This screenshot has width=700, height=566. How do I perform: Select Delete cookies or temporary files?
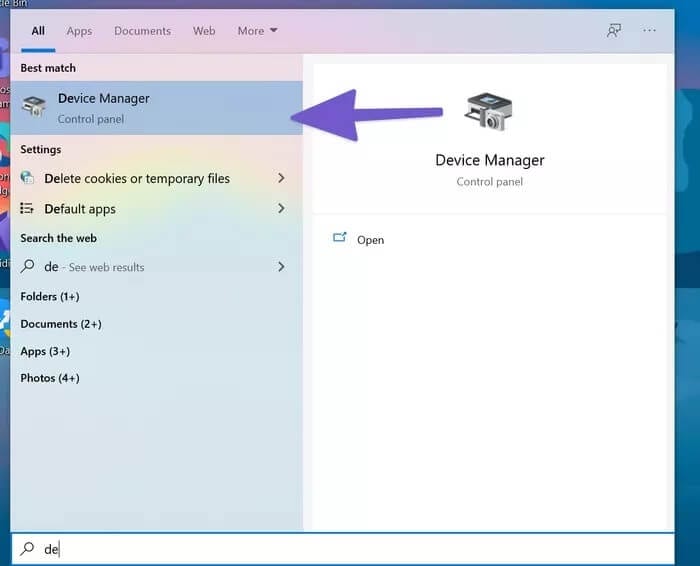tap(156, 178)
